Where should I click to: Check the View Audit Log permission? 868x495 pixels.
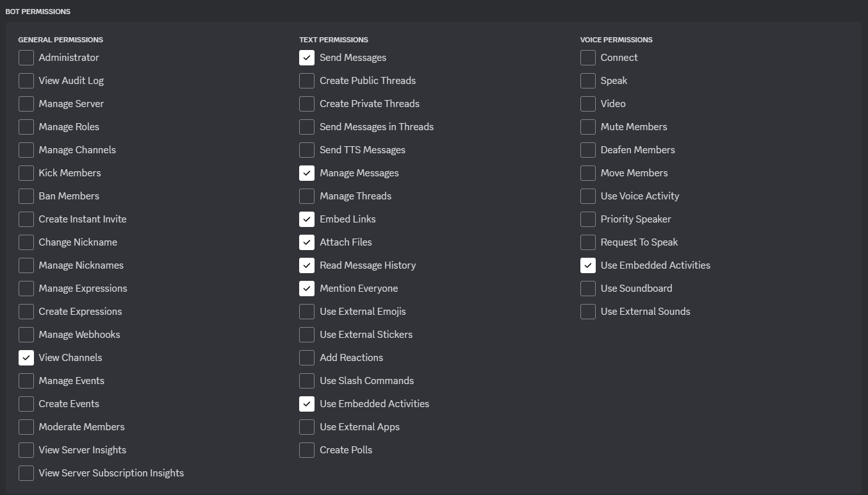tap(26, 80)
